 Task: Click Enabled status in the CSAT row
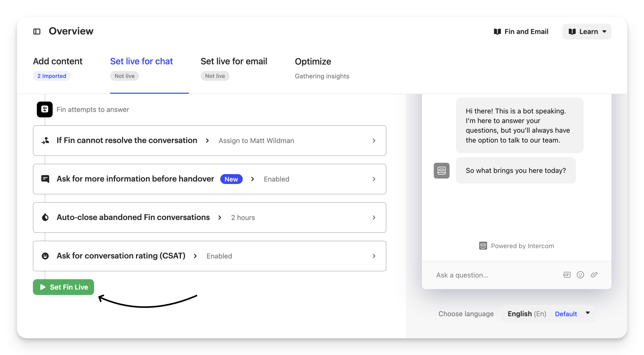coord(219,256)
